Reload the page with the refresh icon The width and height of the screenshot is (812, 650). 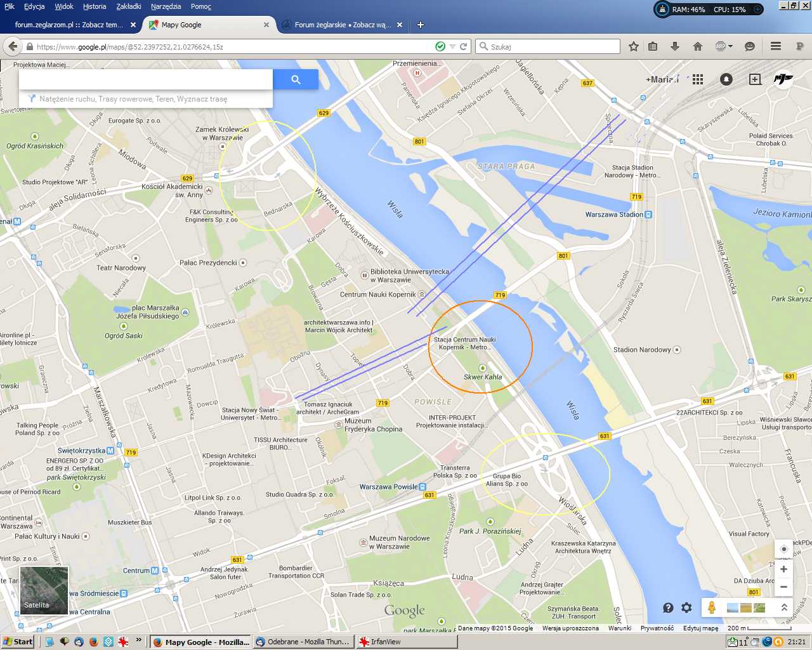464,46
